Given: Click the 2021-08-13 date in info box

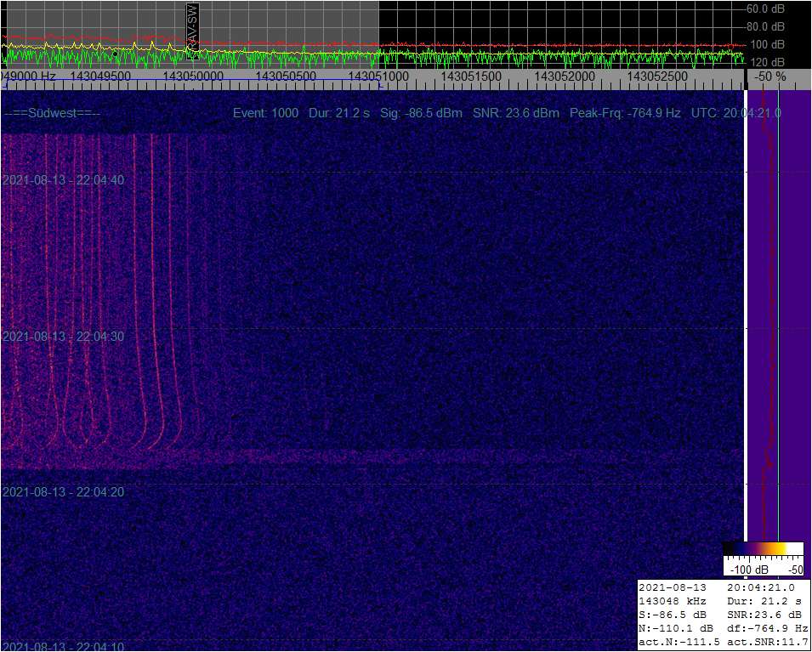Looking at the screenshot, I should click(x=673, y=587).
